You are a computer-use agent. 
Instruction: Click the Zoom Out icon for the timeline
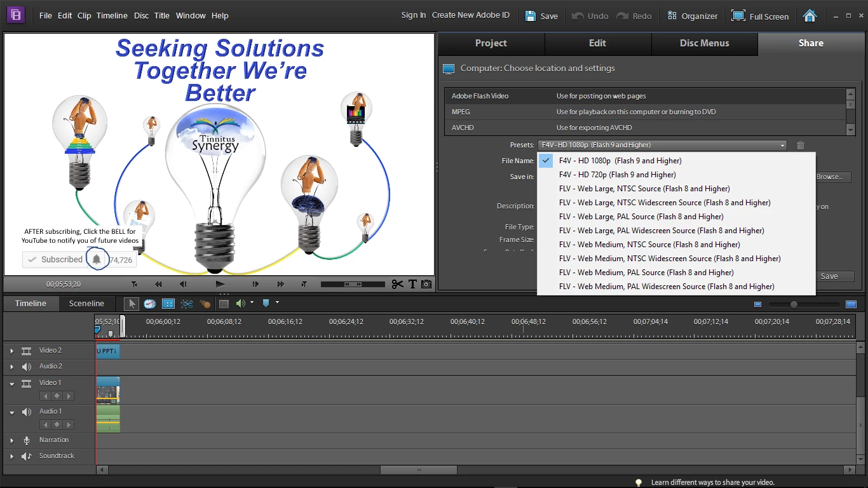[x=757, y=304]
